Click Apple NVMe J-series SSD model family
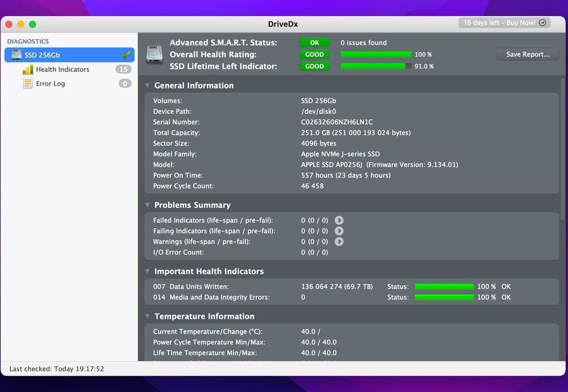The height and width of the screenshot is (392, 568). pos(340,154)
